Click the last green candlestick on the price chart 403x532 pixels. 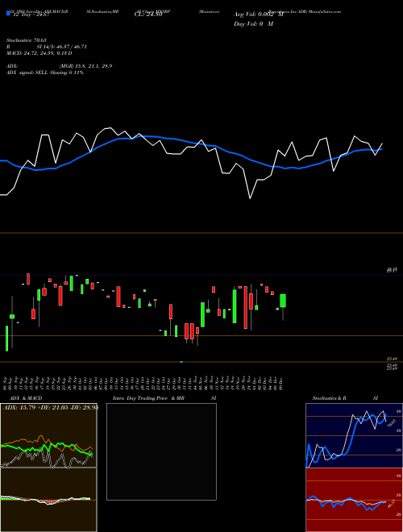[x=283, y=301]
